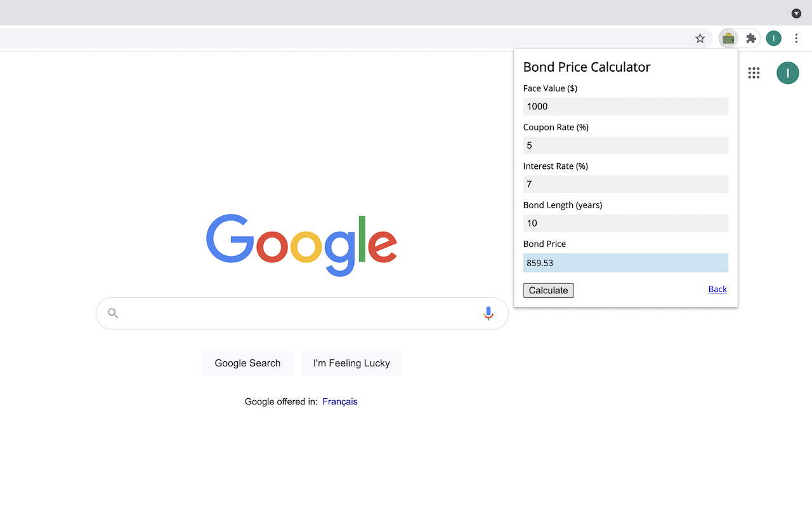Follow the Back link in the calculator
The height and width of the screenshot is (508, 812).
(x=717, y=290)
